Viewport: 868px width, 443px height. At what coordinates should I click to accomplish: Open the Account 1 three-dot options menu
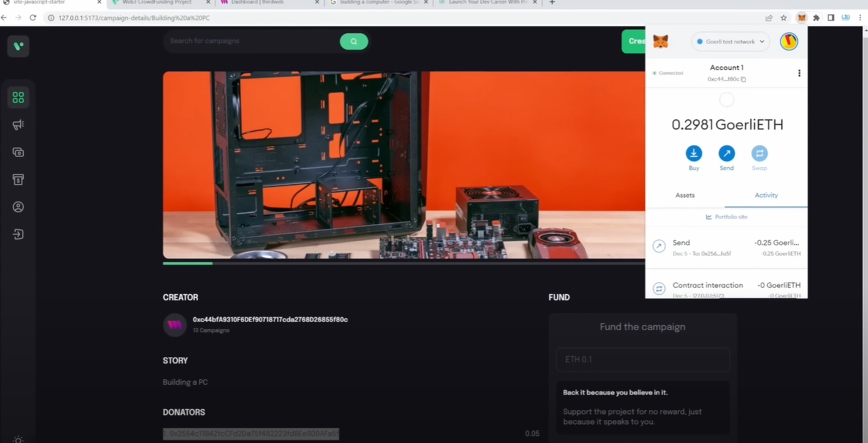[x=799, y=72]
